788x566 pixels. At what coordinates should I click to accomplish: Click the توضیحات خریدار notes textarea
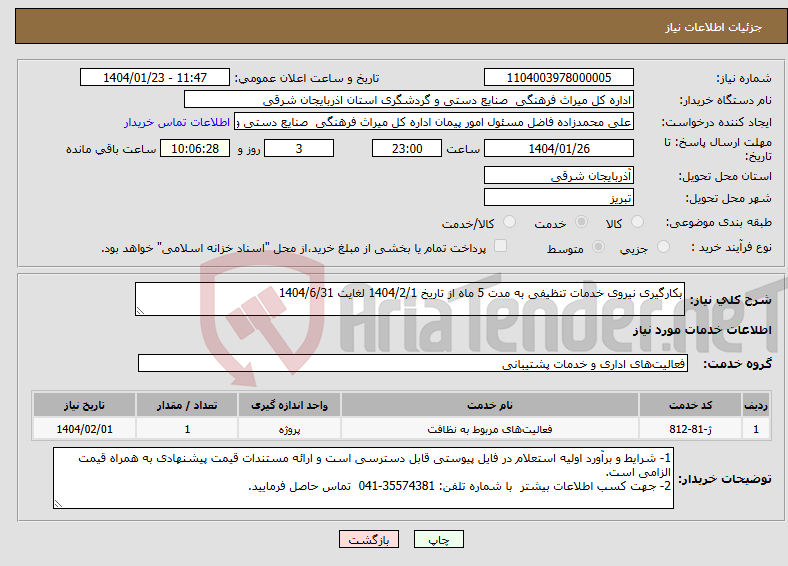363,478
